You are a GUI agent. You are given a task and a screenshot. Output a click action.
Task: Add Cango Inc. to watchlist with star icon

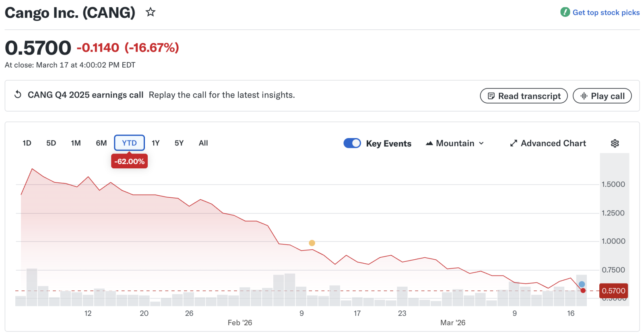coord(151,12)
